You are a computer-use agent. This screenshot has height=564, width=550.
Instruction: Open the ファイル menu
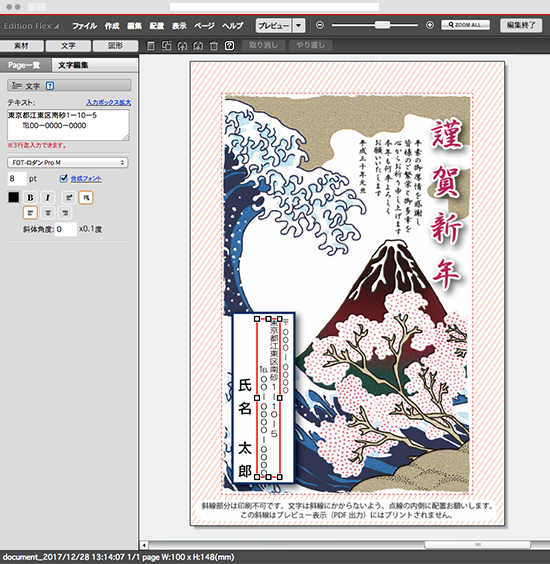[x=85, y=26]
